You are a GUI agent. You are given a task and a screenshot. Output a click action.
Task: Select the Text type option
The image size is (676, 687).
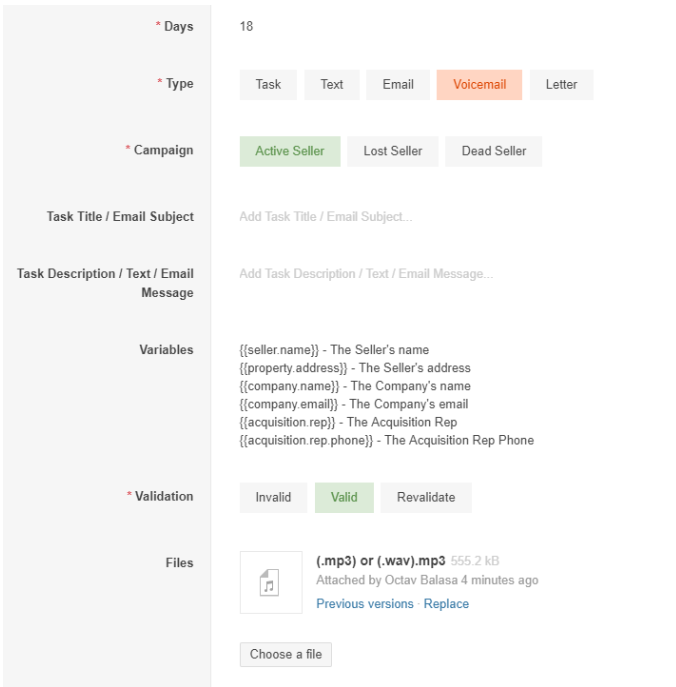[332, 85]
